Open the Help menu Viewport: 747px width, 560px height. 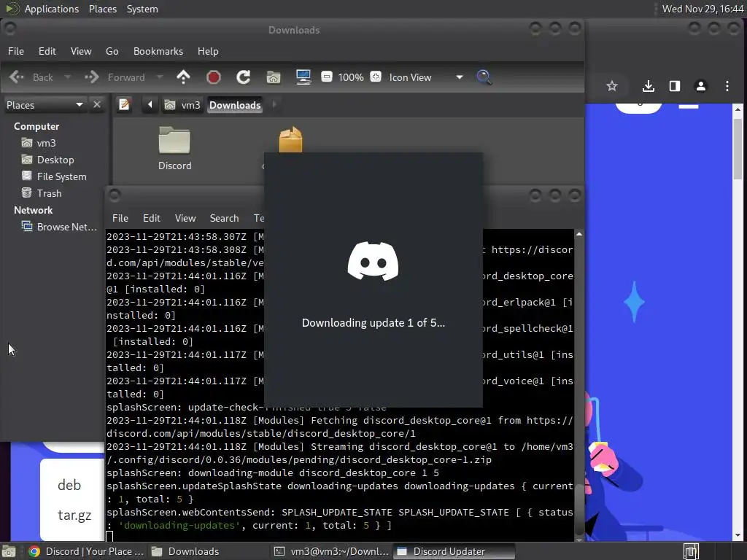pyautogui.click(x=208, y=51)
